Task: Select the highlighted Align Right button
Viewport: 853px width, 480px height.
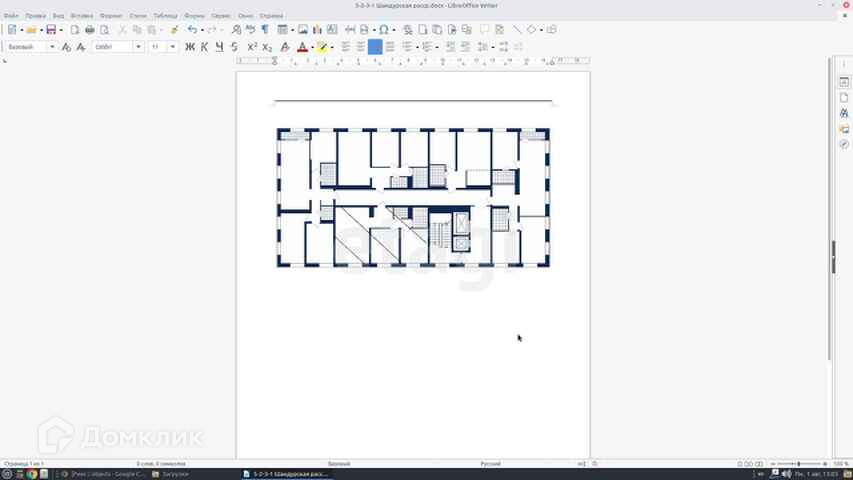Action: 375,47
